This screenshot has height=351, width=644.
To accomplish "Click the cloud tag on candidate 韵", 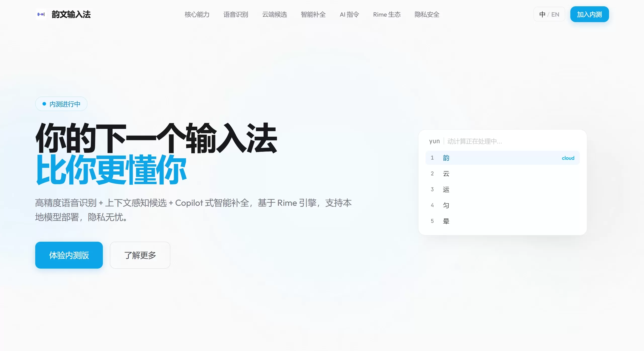I will 568,158.
